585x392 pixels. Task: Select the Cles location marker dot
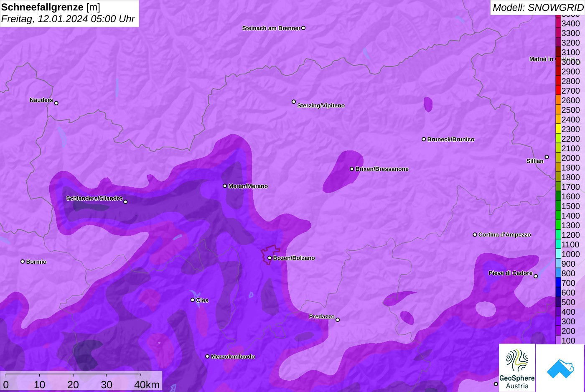coord(193,300)
